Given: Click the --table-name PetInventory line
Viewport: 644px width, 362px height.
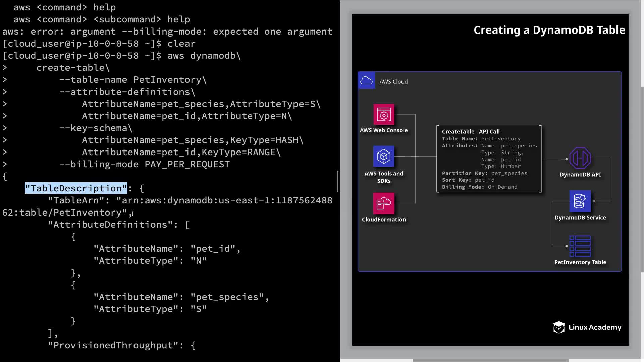Looking at the screenshot, I should (x=132, y=80).
